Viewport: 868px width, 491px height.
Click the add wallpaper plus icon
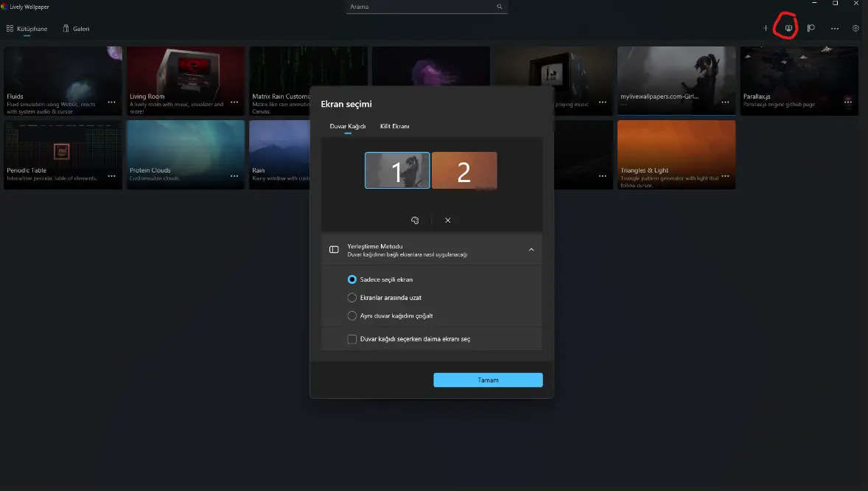766,28
